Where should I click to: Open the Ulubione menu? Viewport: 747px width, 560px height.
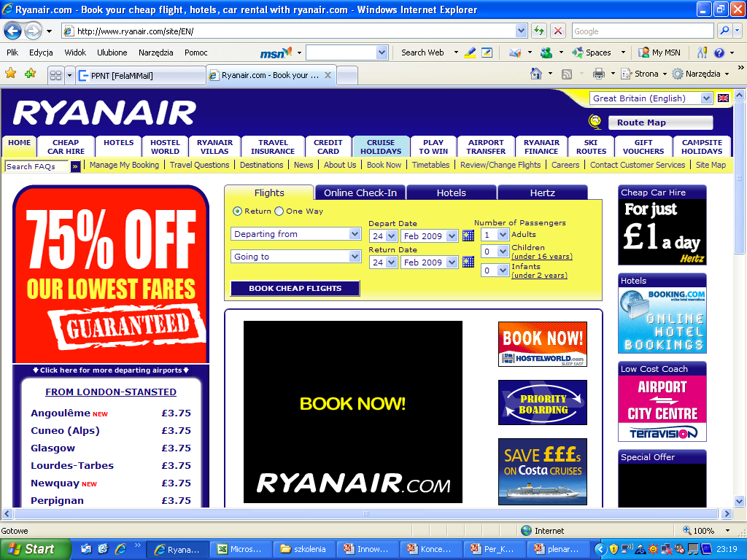pyautogui.click(x=112, y=52)
